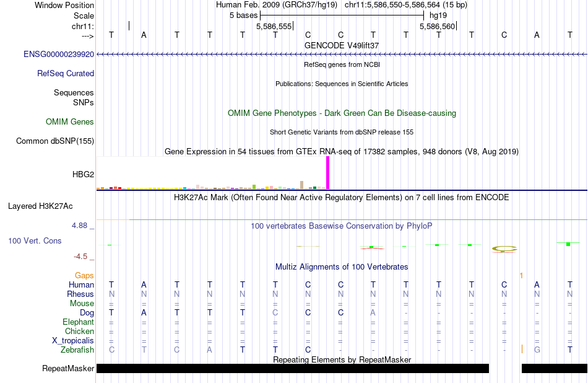Click the OMIM Genes track label
This screenshot has width=588, height=383.
click(70, 121)
